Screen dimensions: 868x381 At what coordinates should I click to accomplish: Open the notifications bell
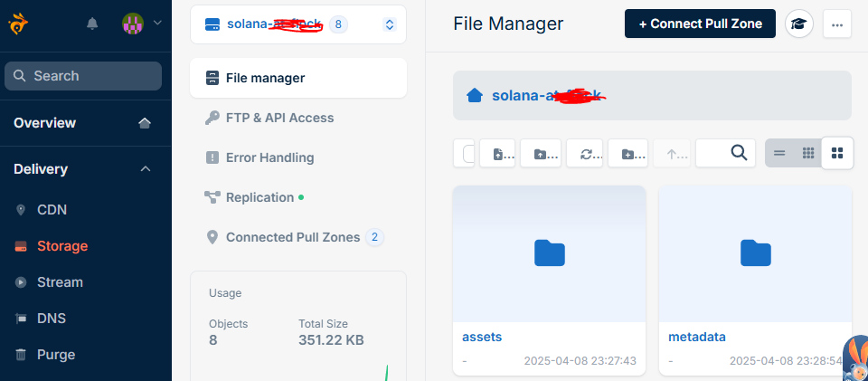(x=92, y=24)
